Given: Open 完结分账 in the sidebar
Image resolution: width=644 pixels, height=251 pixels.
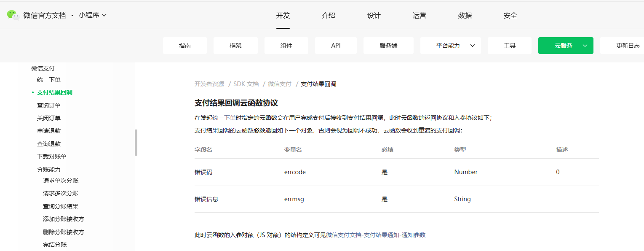Looking at the screenshot, I should [x=55, y=245].
